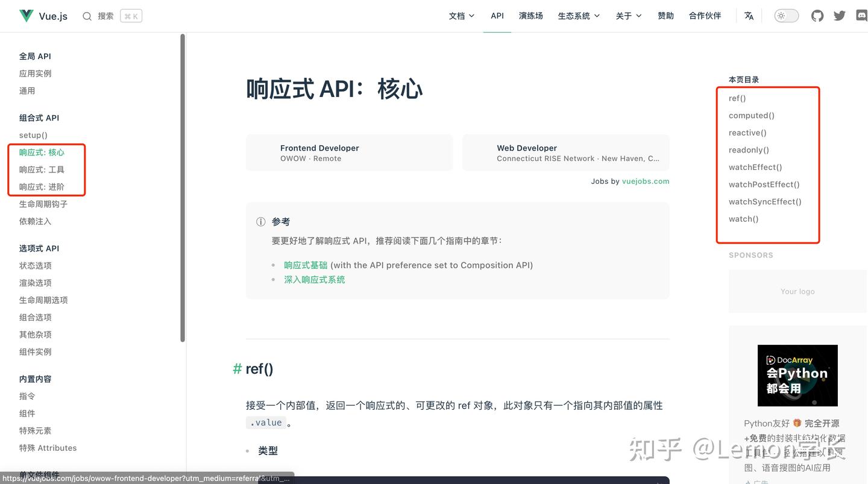The image size is (868, 484).
Task: Select setup() in the left sidebar
Action: pyautogui.click(x=33, y=135)
